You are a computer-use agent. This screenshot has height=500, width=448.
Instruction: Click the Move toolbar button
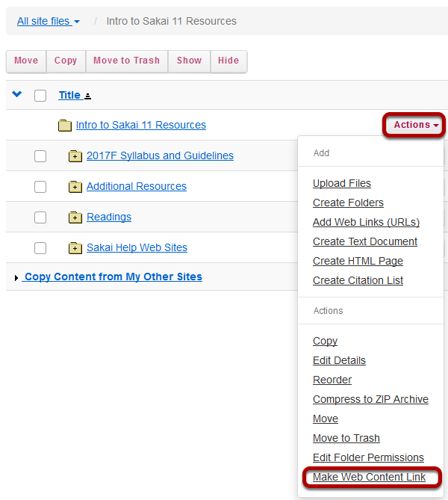(26, 61)
